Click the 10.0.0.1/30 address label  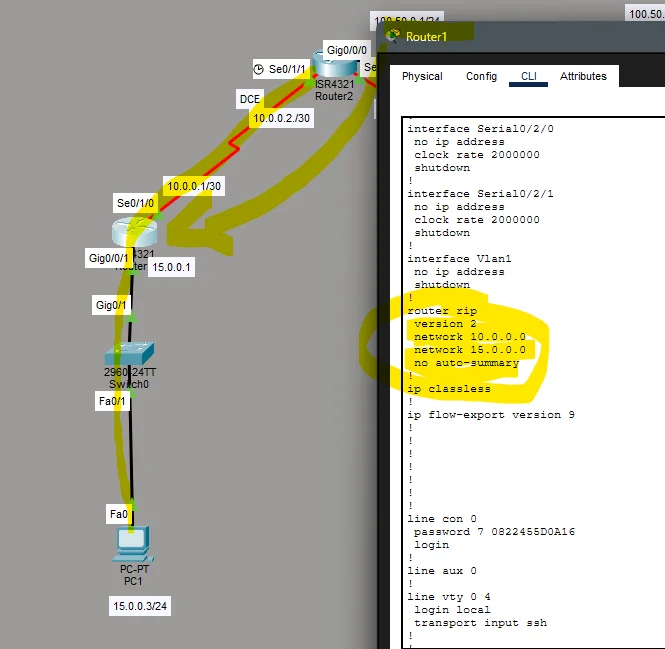pyautogui.click(x=194, y=186)
